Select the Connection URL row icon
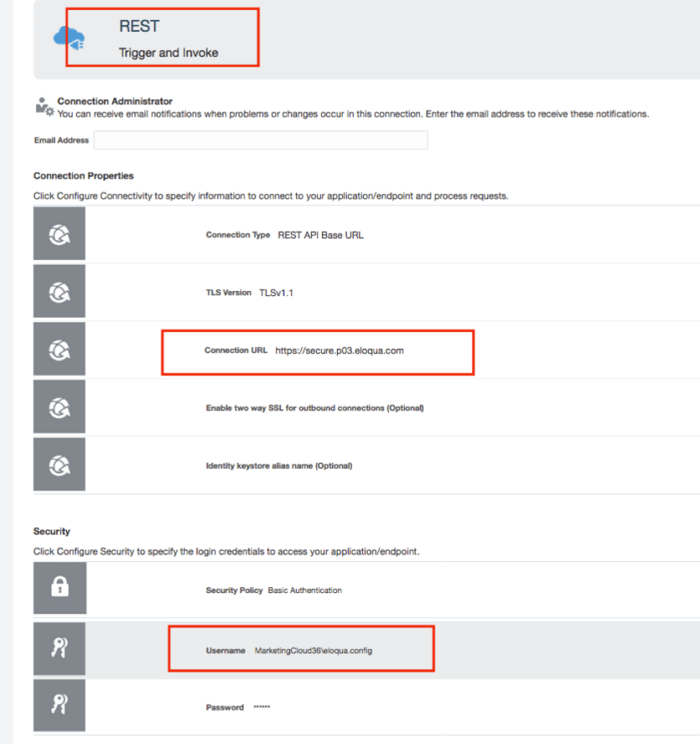The width and height of the screenshot is (700, 744). [59, 350]
